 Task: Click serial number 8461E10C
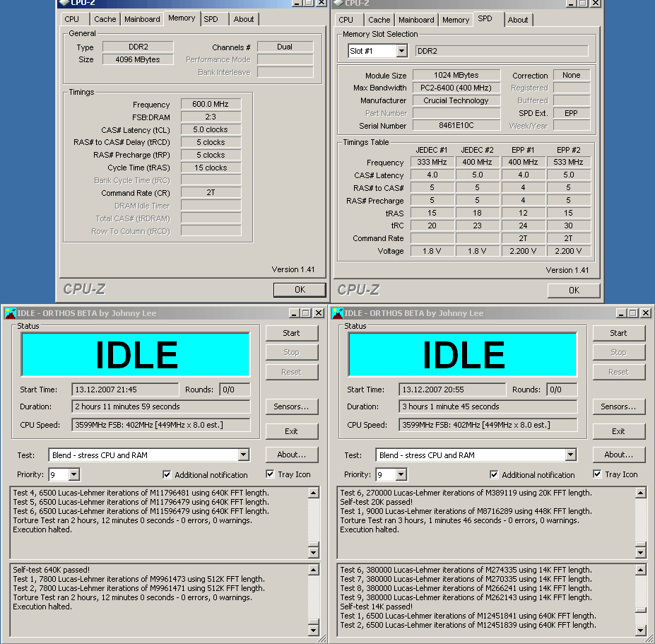pyautogui.click(x=456, y=125)
